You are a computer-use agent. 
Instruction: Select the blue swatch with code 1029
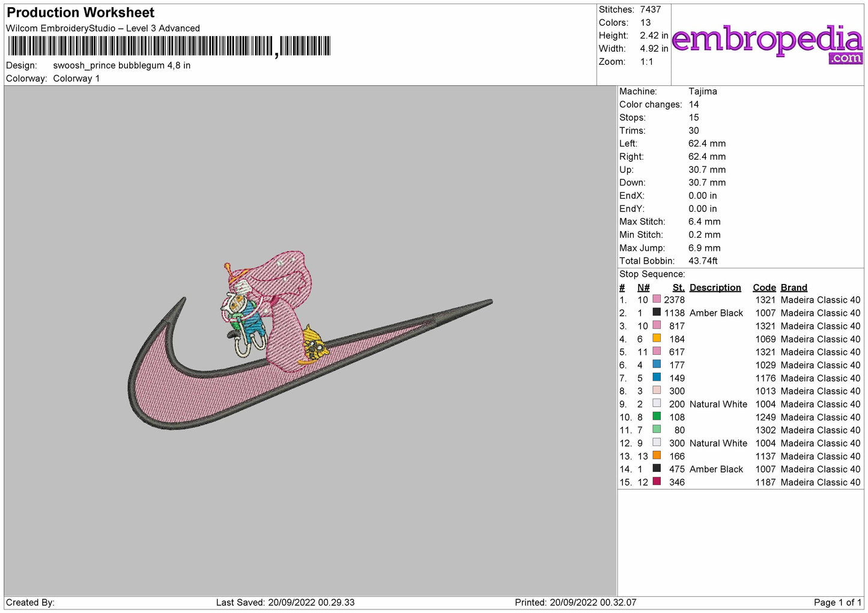click(x=657, y=364)
